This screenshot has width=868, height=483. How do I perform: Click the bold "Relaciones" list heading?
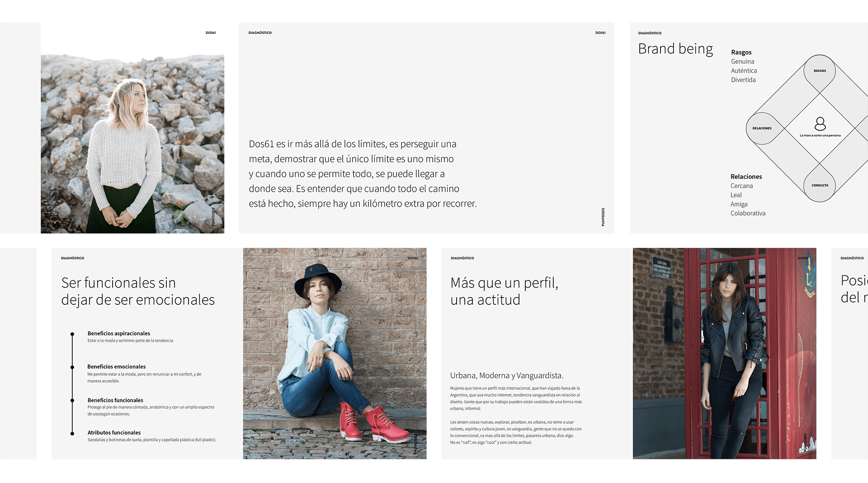tap(746, 177)
